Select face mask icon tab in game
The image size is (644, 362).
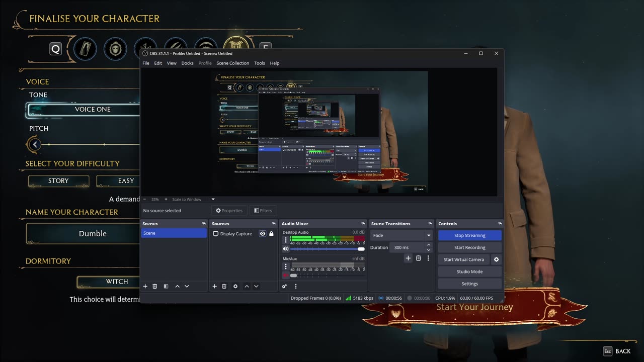click(x=115, y=49)
